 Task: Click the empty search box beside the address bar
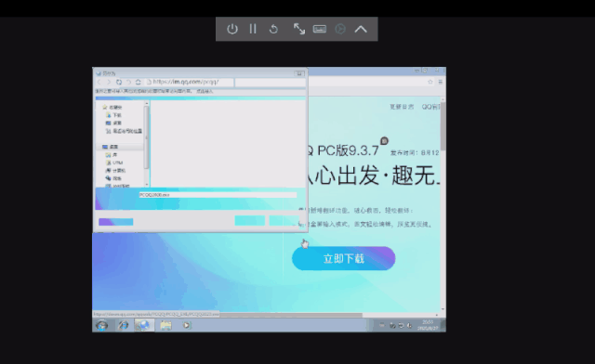click(x=271, y=82)
